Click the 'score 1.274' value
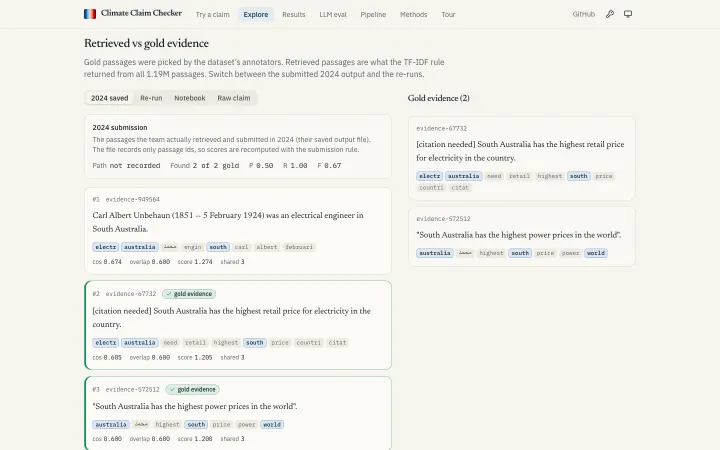 pyautogui.click(x=195, y=262)
